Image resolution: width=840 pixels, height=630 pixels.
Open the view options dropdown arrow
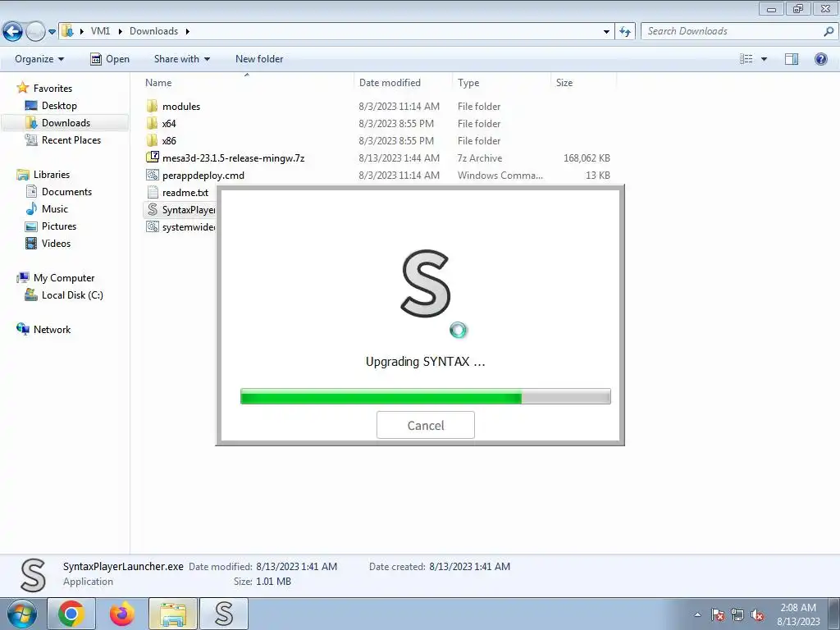pos(764,59)
